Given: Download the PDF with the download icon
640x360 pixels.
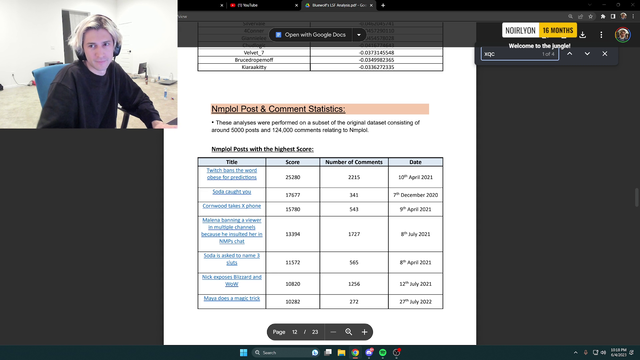Looking at the screenshot, I should [582, 35].
